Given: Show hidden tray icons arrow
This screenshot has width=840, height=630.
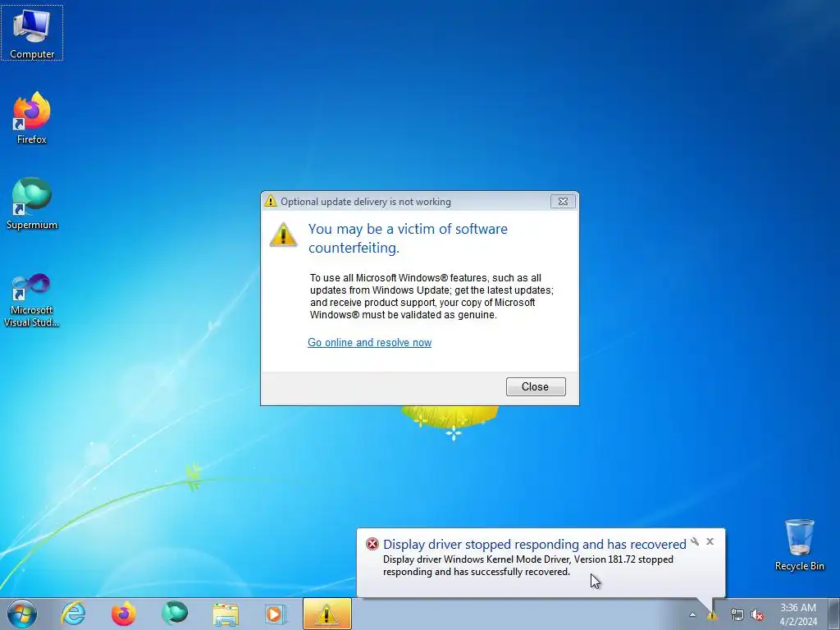Looking at the screenshot, I should [x=692, y=615].
